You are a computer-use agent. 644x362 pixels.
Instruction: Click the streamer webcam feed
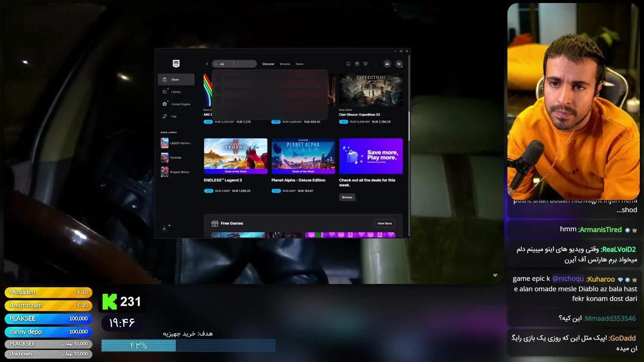click(x=573, y=101)
